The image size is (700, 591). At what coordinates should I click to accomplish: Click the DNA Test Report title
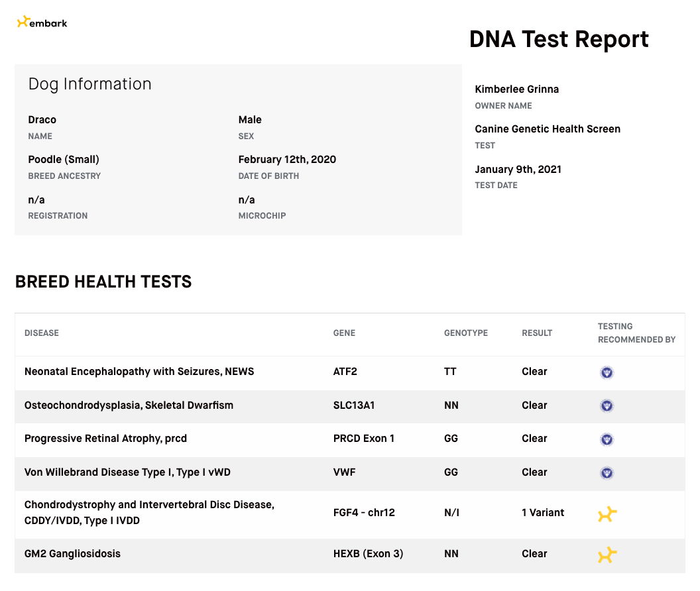[x=559, y=39]
